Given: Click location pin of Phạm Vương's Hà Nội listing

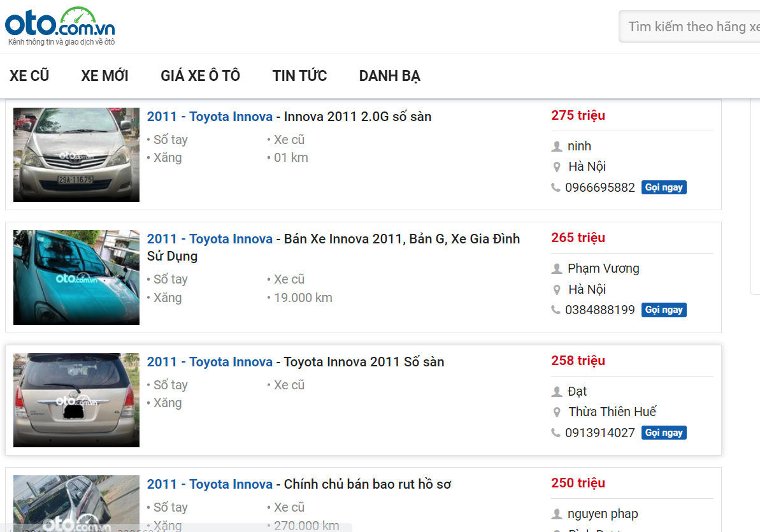Looking at the screenshot, I should click(x=557, y=289).
